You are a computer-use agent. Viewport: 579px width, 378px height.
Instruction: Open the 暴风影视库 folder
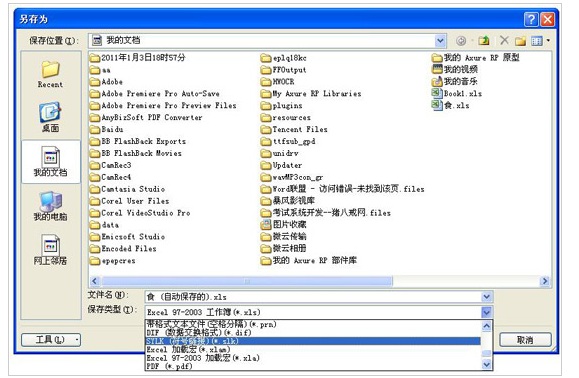287,201
